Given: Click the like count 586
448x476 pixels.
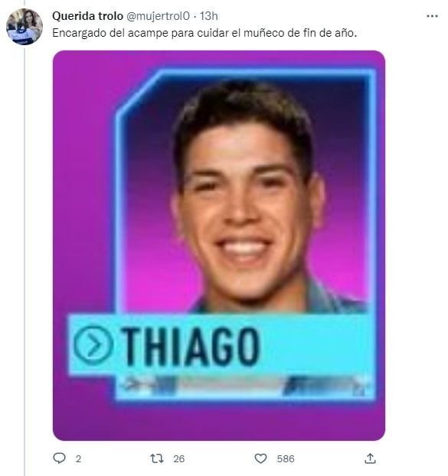Looking at the screenshot, I should pyautogui.click(x=286, y=458).
